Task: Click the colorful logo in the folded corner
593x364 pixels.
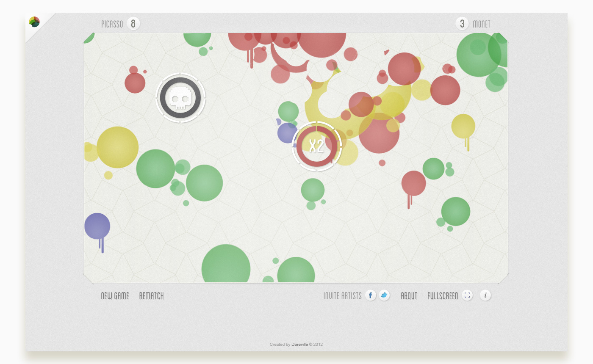Action: (34, 22)
